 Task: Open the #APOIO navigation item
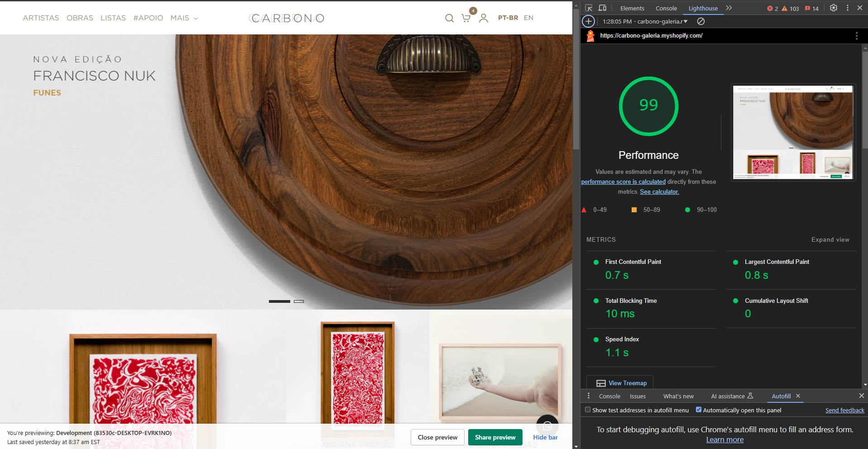point(148,18)
